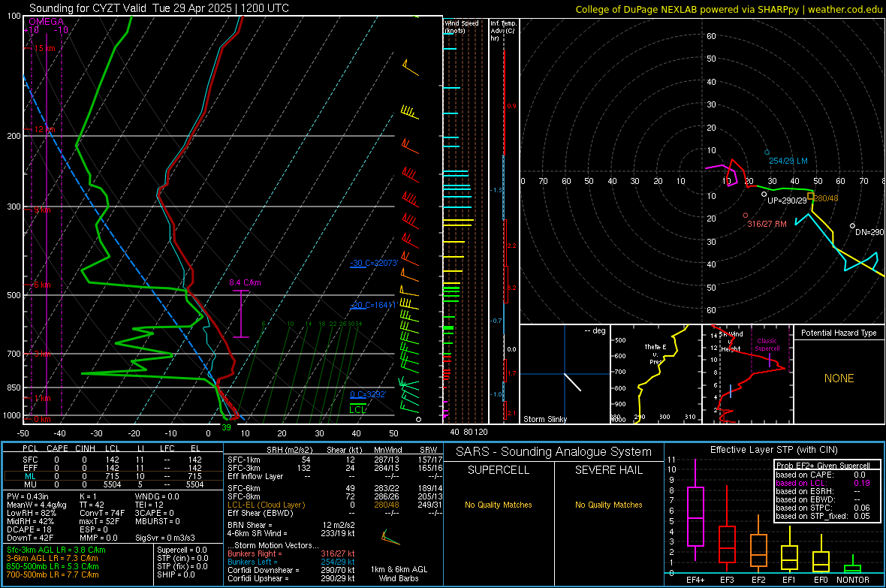The height and width of the screenshot is (588, 886).
Task: Select the '8.4 C/km' lapse rate label
Action: pos(245,282)
